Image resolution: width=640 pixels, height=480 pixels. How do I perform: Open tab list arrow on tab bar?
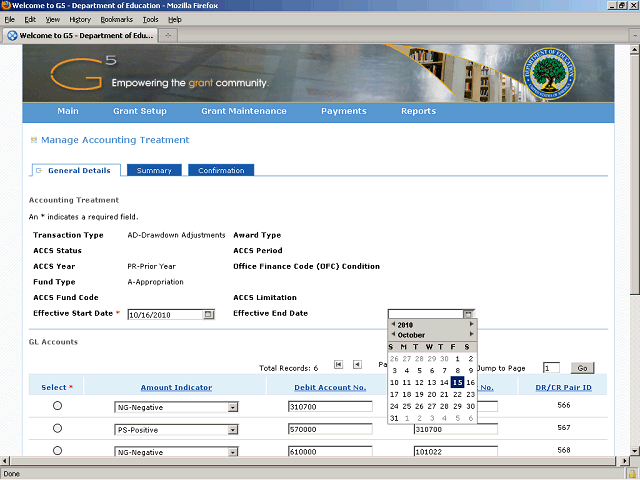pos(635,36)
